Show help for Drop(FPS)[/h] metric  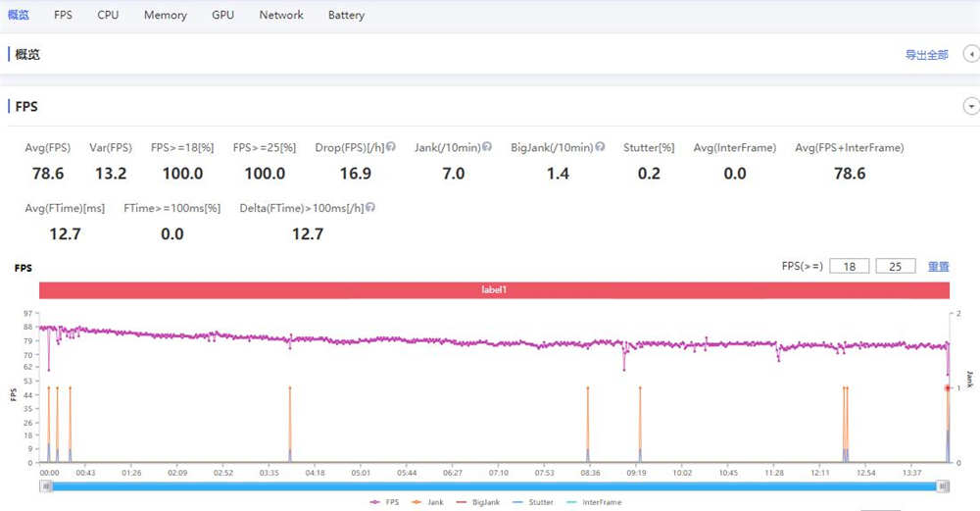[391, 146]
